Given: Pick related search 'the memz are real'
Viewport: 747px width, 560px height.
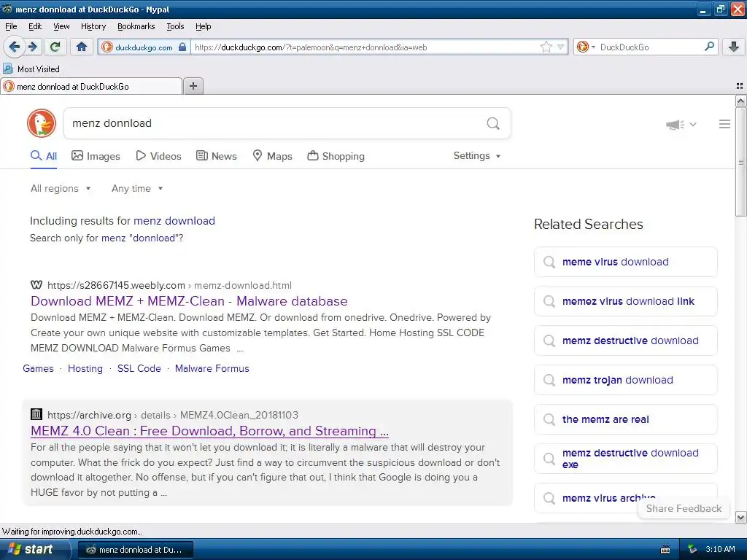Looking at the screenshot, I should pyautogui.click(x=625, y=419).
